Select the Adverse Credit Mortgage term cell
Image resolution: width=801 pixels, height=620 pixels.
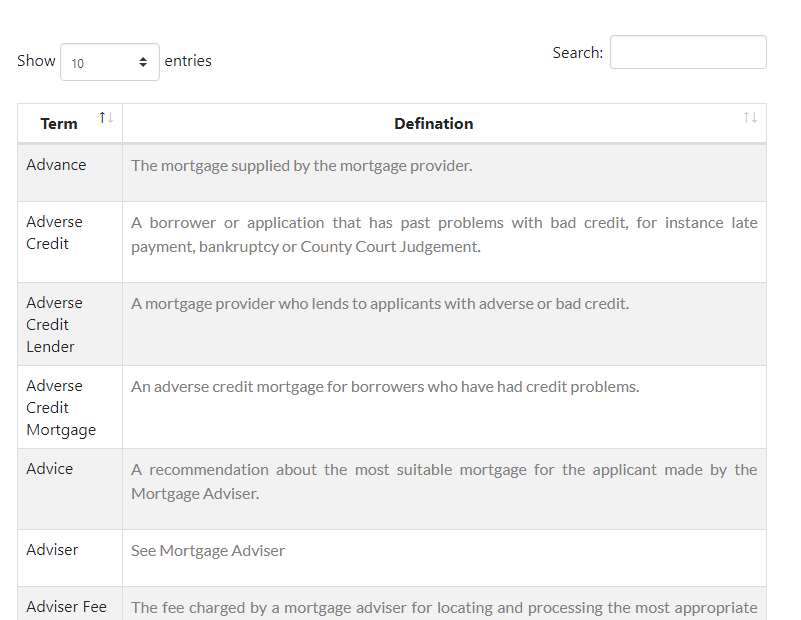point(70,407)
